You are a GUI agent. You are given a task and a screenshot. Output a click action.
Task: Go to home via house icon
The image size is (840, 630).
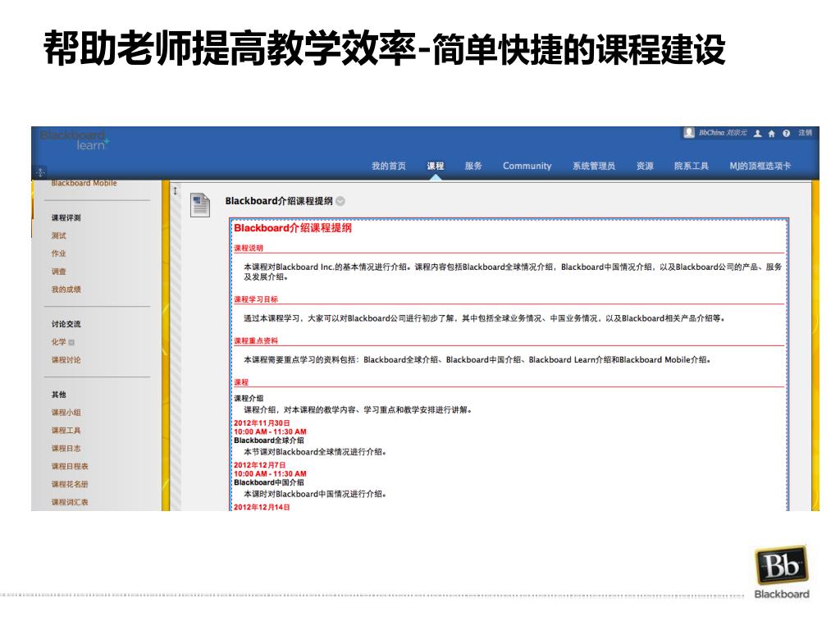[x=771, y=134]
